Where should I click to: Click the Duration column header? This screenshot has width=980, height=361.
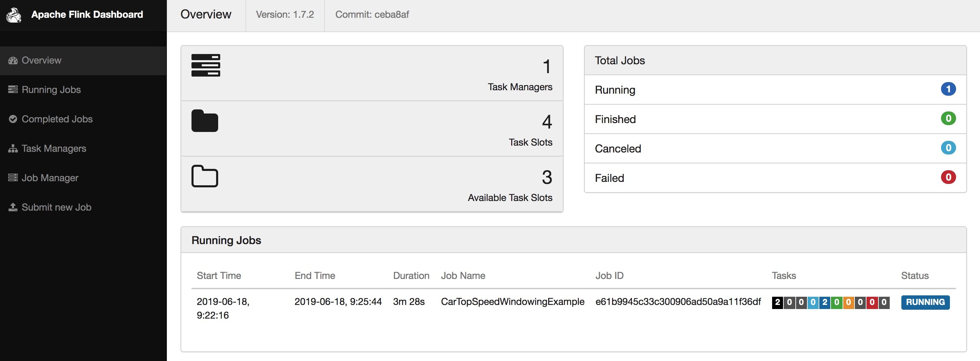411,276
